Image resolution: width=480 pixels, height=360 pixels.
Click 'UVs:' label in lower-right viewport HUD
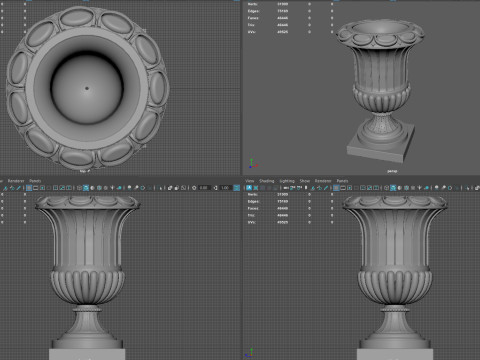tap(252, 222)
